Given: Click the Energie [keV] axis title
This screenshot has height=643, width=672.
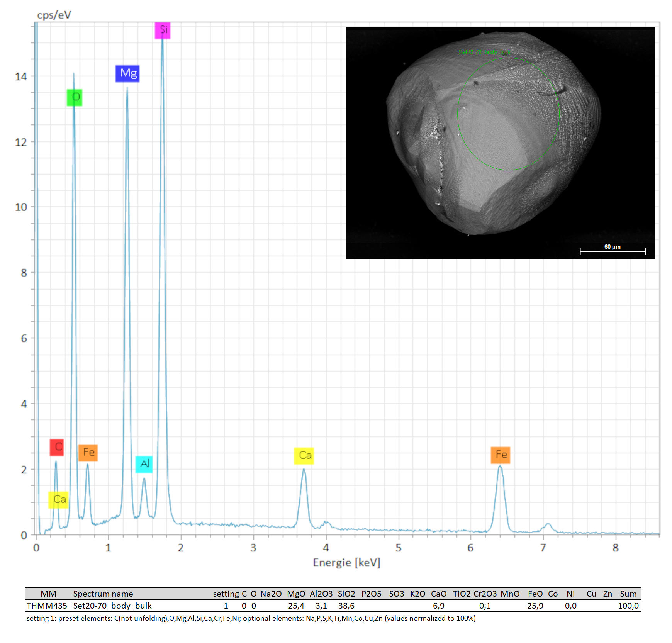Looking at the screenshot, I should click(346, 562).
